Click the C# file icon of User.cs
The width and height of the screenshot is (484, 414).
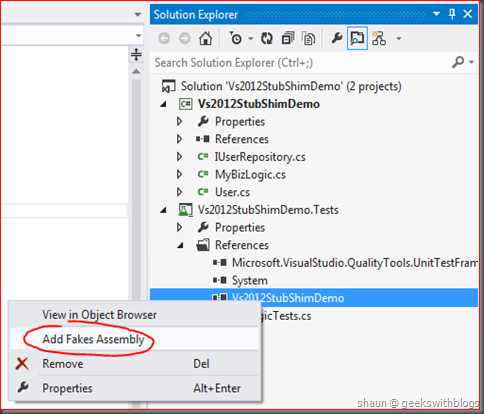(x=203, y=192)
